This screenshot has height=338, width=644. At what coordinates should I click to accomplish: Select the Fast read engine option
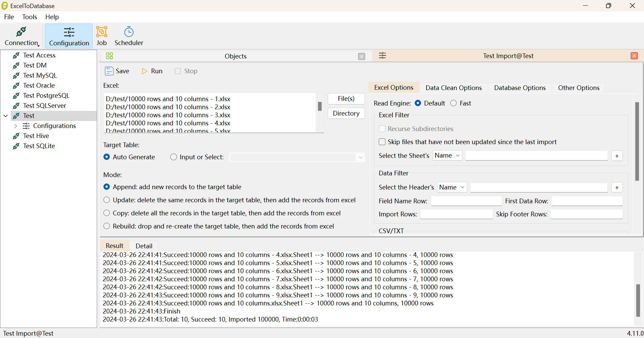coord(454,103)
